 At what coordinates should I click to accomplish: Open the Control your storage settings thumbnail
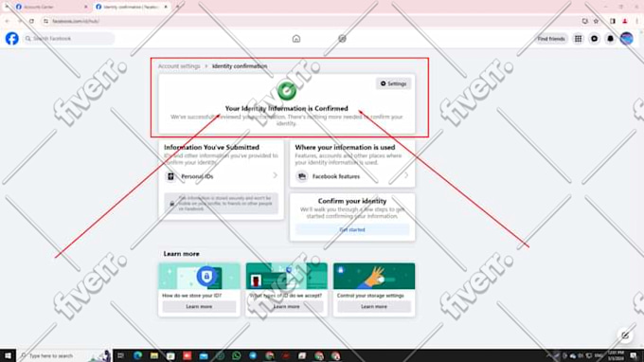click(374, 276)
